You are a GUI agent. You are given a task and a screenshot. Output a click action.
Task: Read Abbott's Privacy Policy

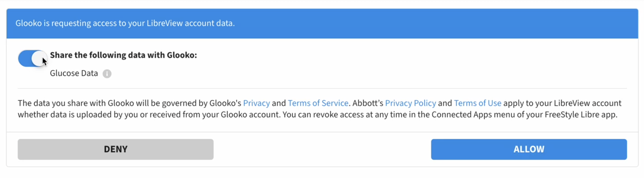411,103
